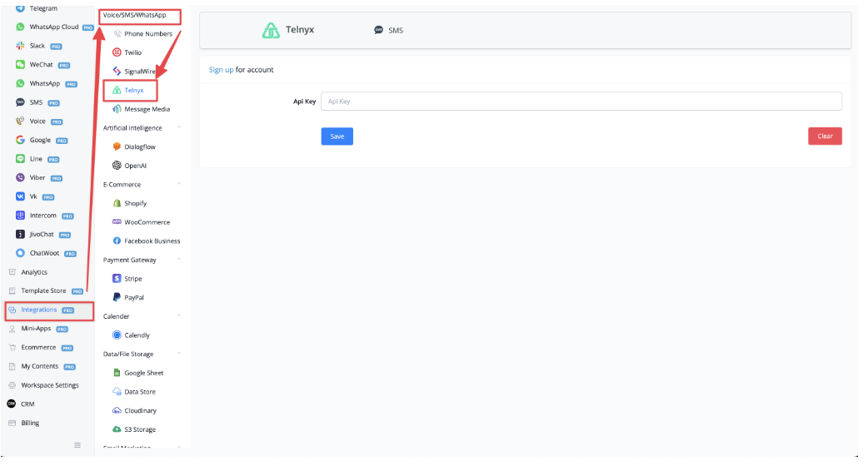The width and height of the screenshot is (868, 466).
Task: Select the Cloudinary icon
Action: point(117,410)
